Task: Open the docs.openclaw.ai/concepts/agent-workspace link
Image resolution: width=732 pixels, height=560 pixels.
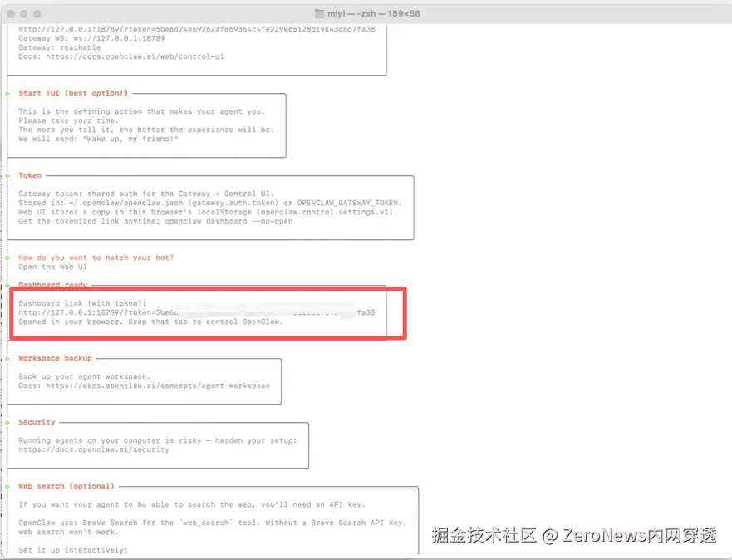Action: click(x=158, y=386)
